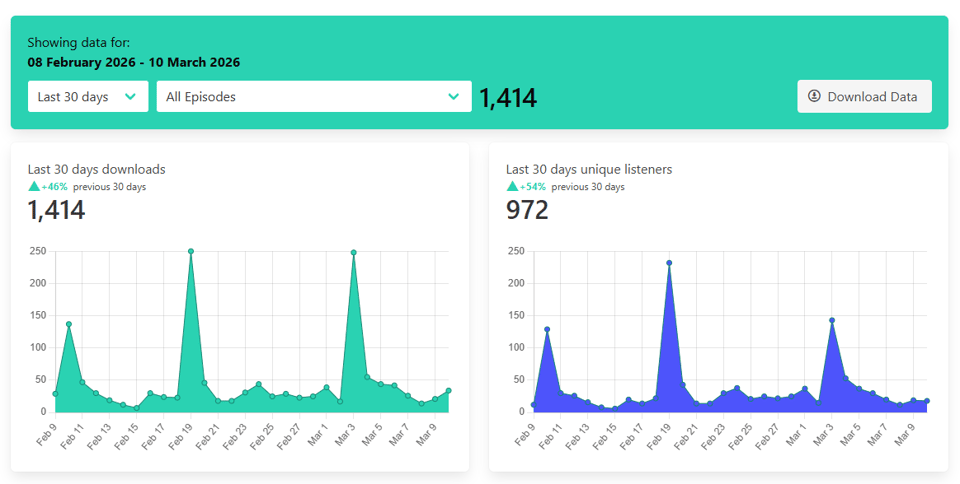Screen dimensions: 960x484
Task: Click the download icon in Download Data button
Action: pyautogui.click(x=814, y=97)
